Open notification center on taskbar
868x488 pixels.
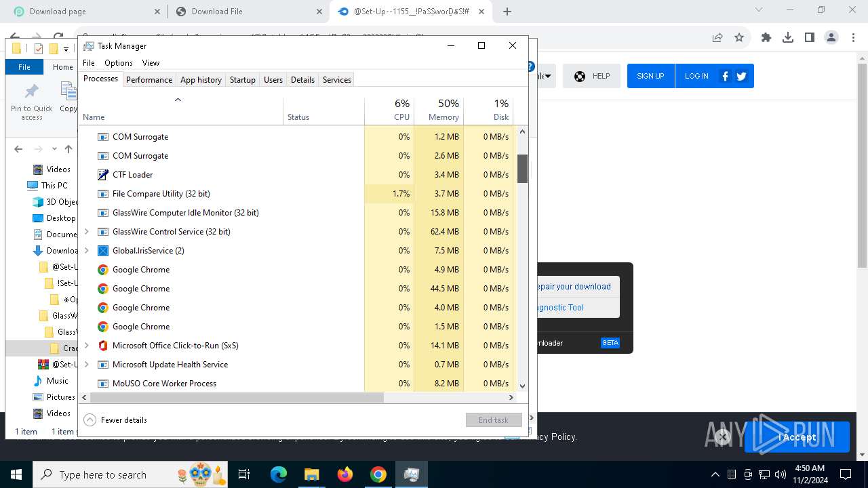(846, 474)
